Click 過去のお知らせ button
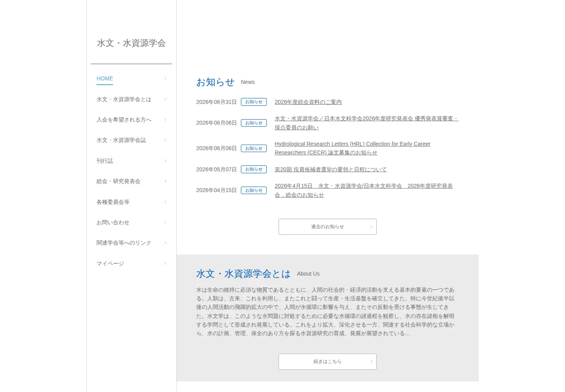 pos(328,227)
